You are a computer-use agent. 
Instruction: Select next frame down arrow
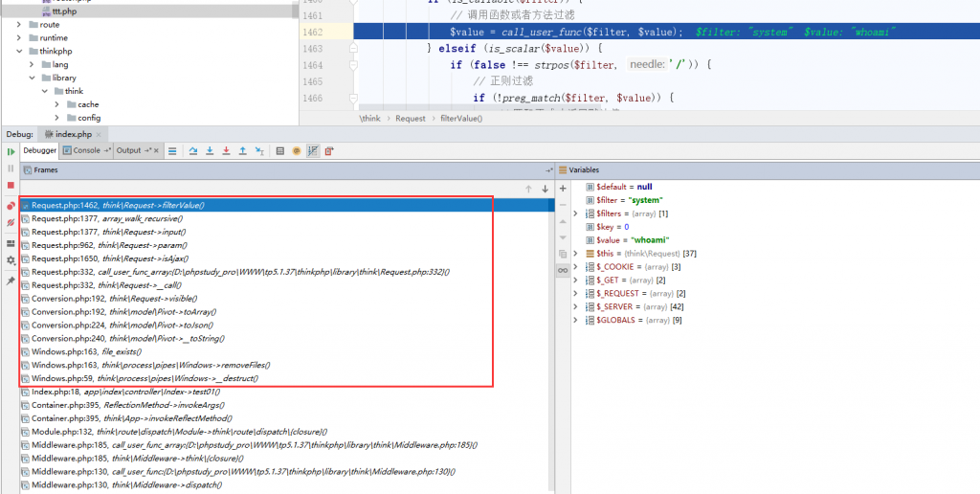tap(545, 189)
